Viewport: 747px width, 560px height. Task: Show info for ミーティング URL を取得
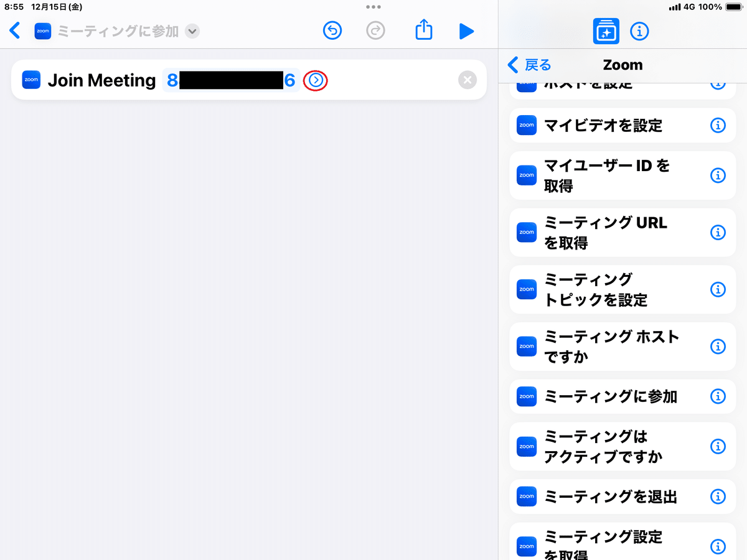718,233
